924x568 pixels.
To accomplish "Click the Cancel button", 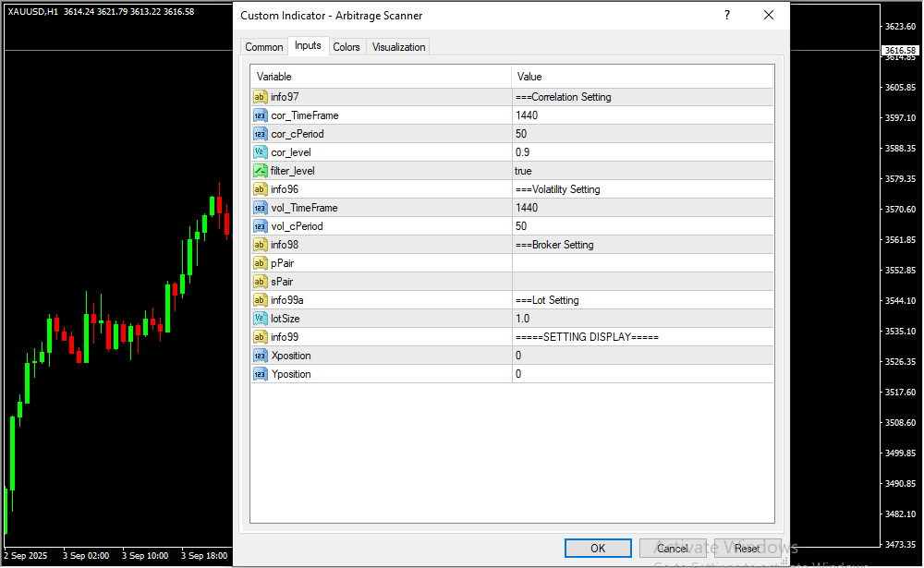I will pyautogui.click(x=672, y=549).
